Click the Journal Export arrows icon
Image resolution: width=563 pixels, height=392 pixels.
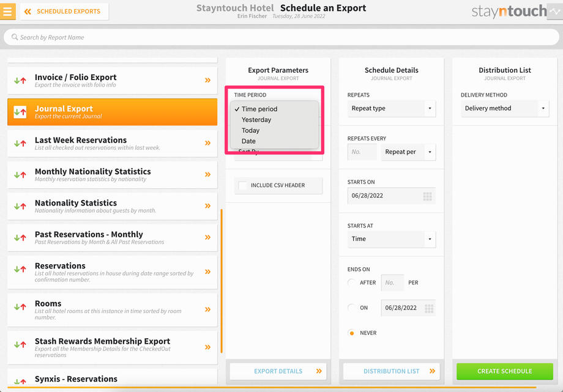click(x=20, y=112)
